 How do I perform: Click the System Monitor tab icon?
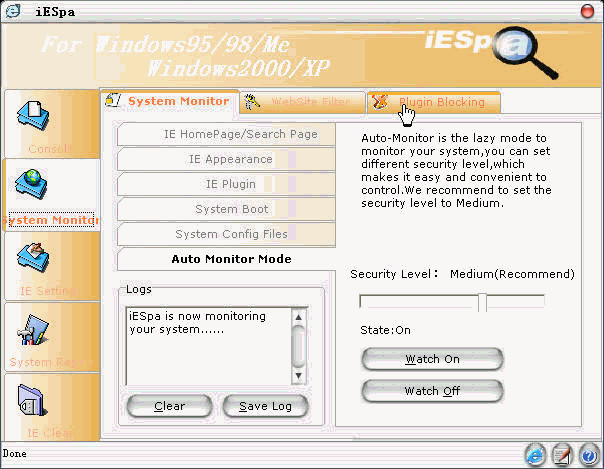pyautogui.click(x=113, y=101)
